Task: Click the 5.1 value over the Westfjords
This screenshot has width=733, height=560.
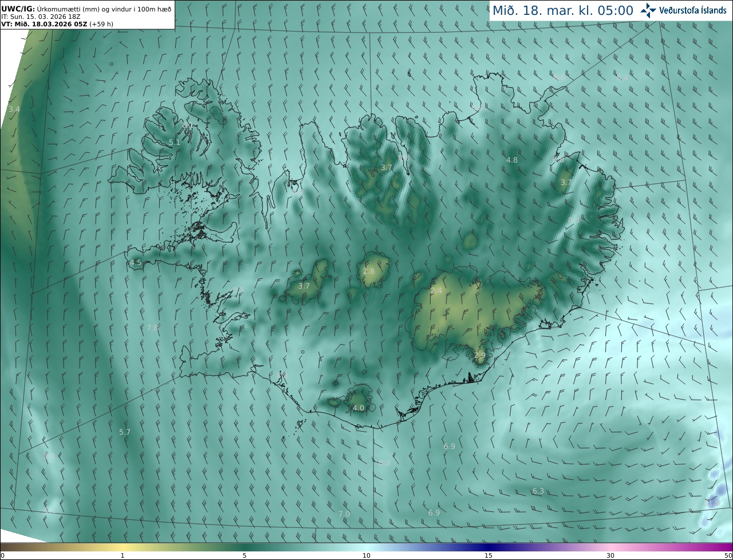Action: pyautogui.click(x=175, y=142)
